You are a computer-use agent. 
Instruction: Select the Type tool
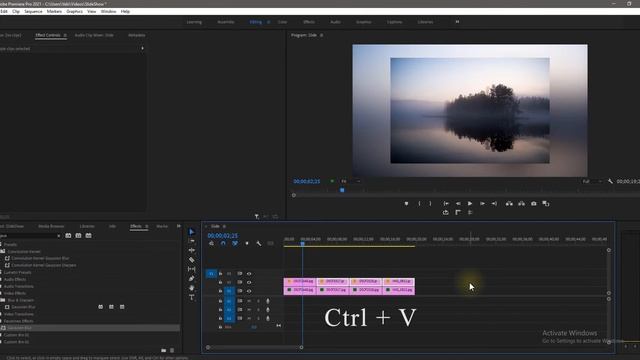(191, 298)
